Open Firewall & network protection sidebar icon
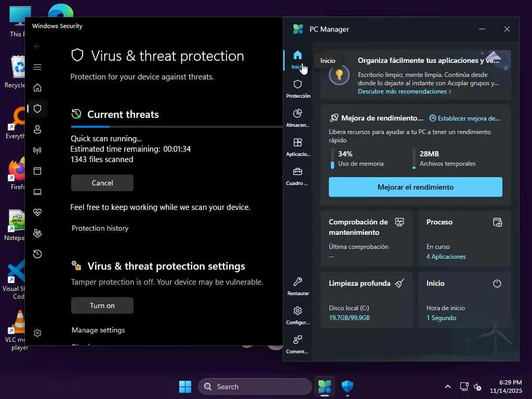This screenshot has width=532, height=399. [37, 150]
